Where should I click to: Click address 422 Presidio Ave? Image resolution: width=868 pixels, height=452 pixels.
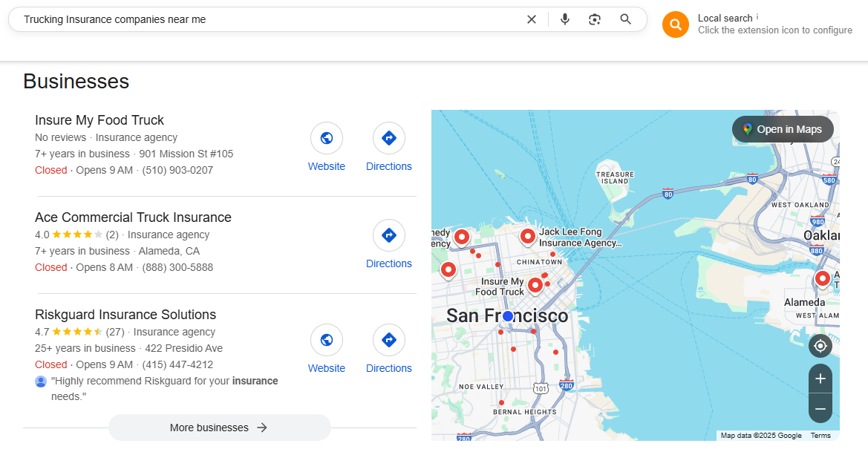coord(184,349)
